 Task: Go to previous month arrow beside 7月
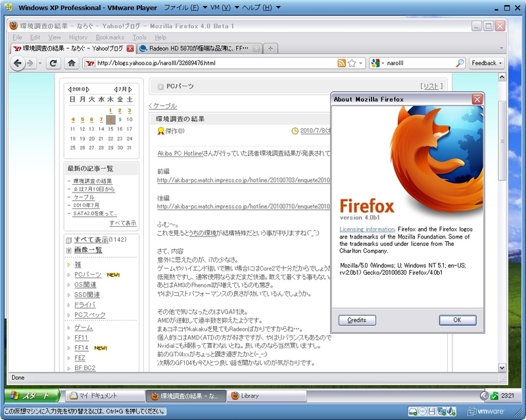[116, 89]
